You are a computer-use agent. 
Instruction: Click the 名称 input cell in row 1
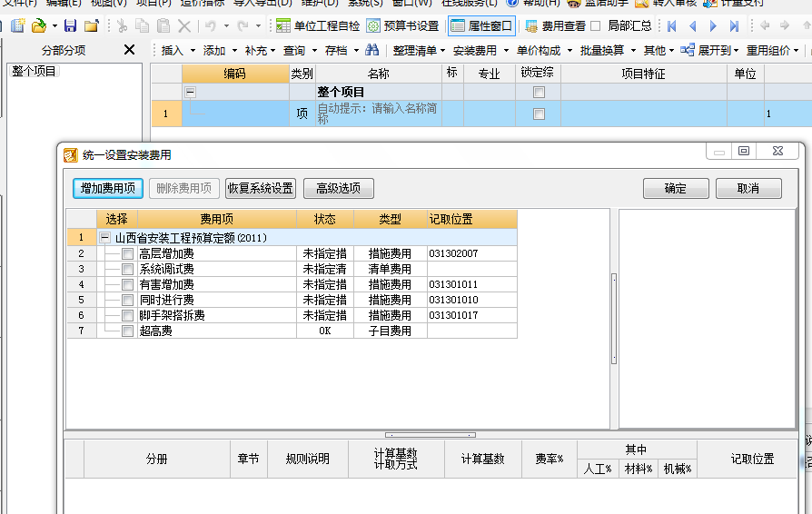[x=379, y=114]
